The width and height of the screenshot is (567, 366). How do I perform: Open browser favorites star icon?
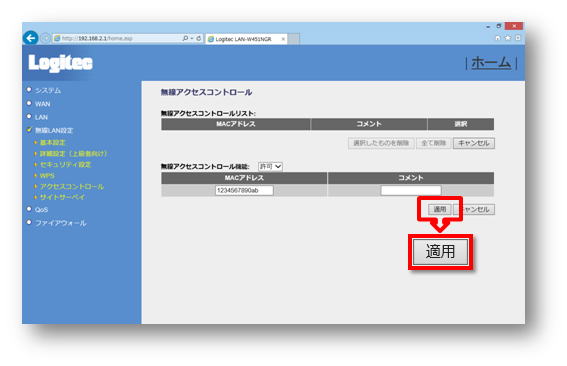click(x=508, y=38)
